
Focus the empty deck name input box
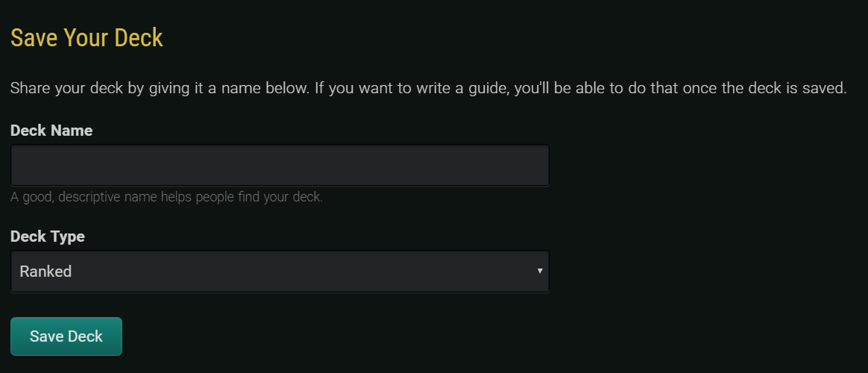coord(280,165)
